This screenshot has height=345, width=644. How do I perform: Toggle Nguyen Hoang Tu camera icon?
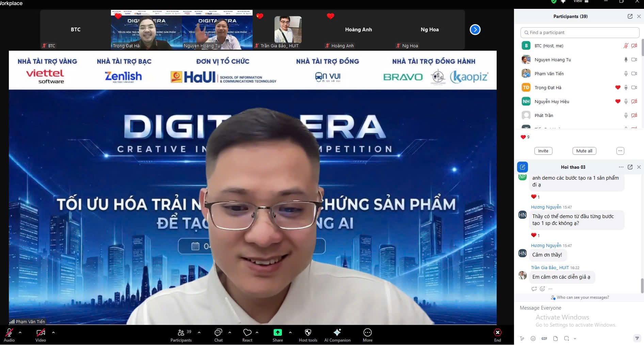click(634, 60)
